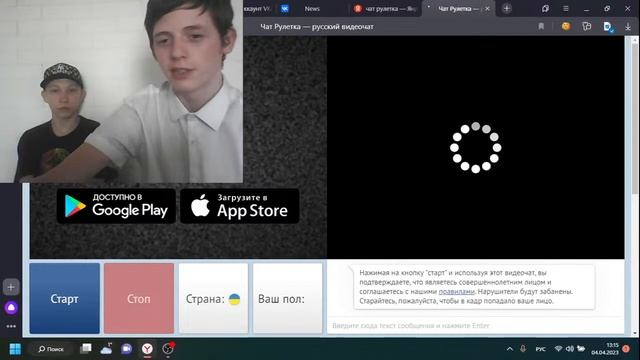Open the downloads arrow icon
The width and height of the screenshot is (640, 360).
coord(628,27)
